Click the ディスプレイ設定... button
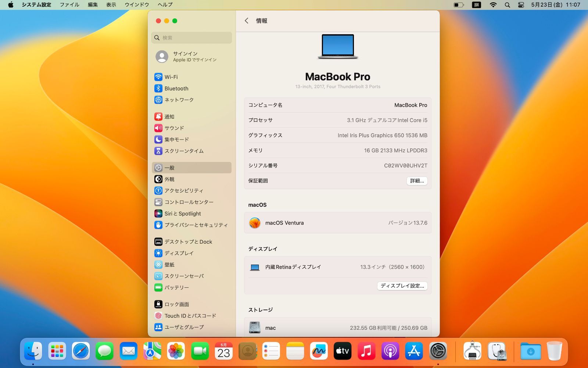 (402, 286)
